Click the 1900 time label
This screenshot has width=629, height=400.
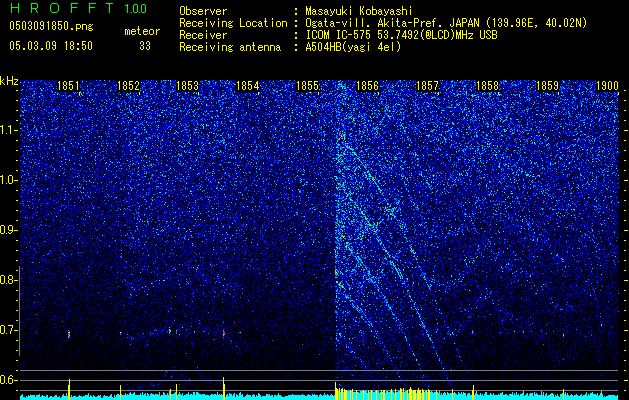[x=607, y=85]
